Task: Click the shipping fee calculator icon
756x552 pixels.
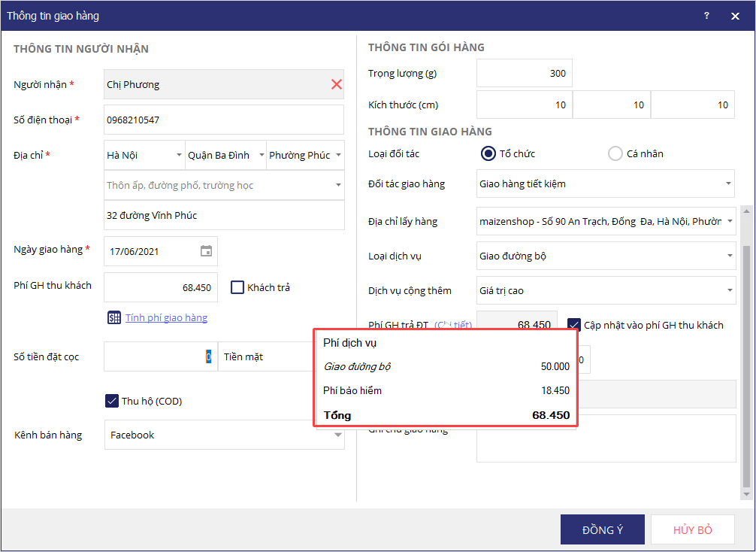Action: tap(114, 318)
